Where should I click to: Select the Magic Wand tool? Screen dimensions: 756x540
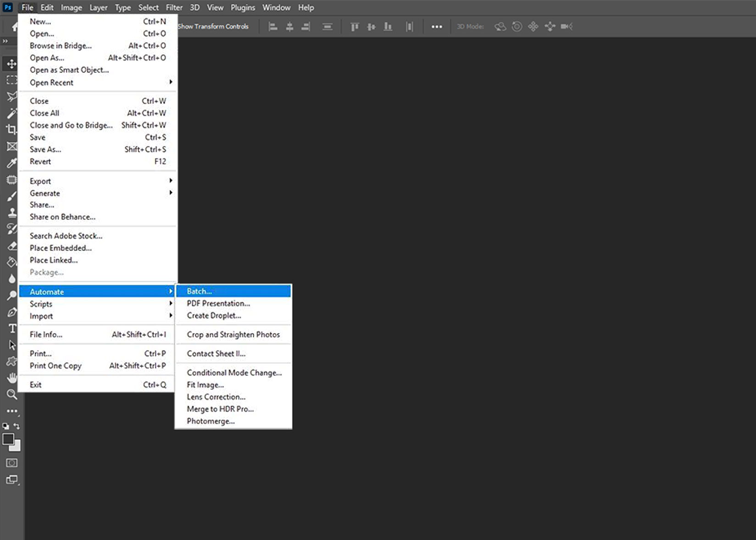(11, 113)
